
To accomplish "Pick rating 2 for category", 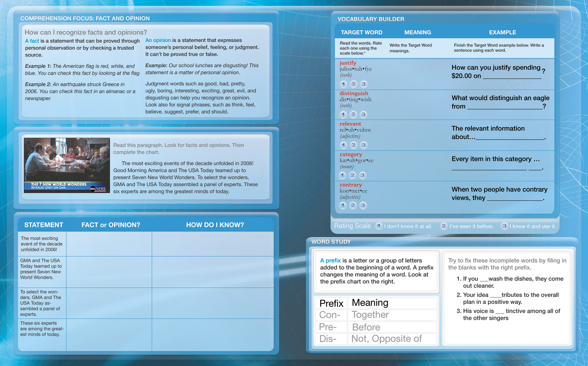I will pyautogui.click(x=353, y=175).
